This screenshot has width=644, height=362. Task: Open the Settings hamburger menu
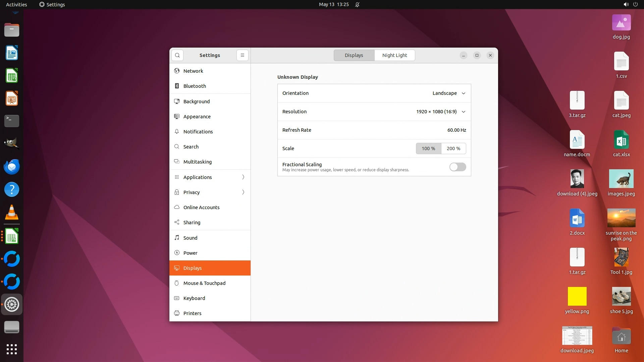(x=242, y=55)
